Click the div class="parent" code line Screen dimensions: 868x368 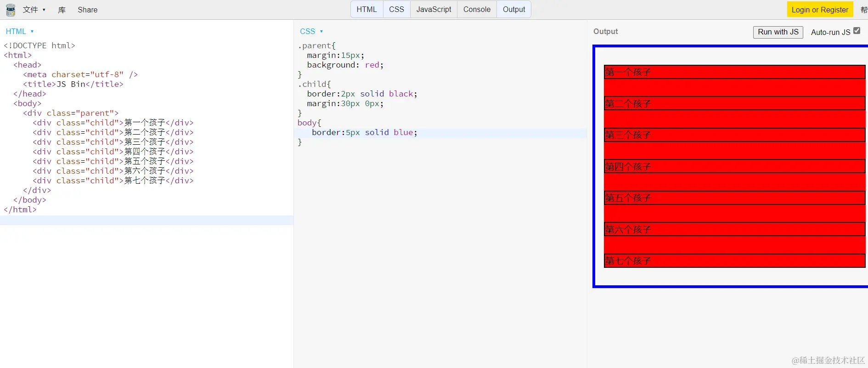pyautogui.click(x=71, y=113)
